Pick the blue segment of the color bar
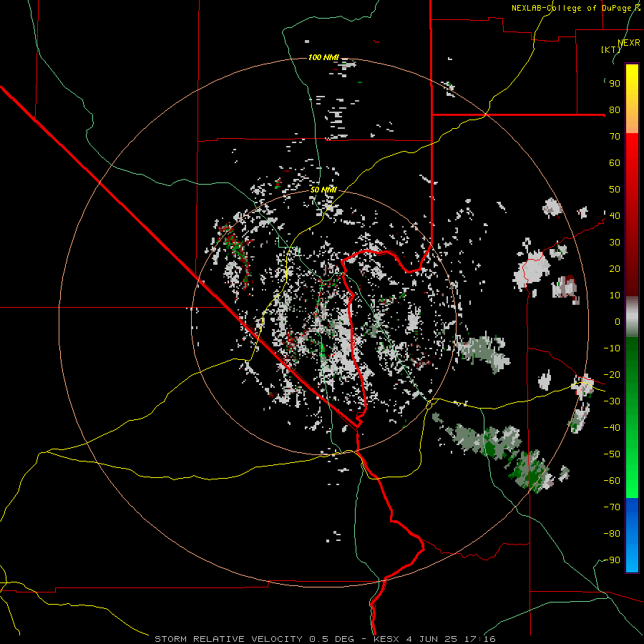Viewport: 644px width, 644px height. coord(632,535)
